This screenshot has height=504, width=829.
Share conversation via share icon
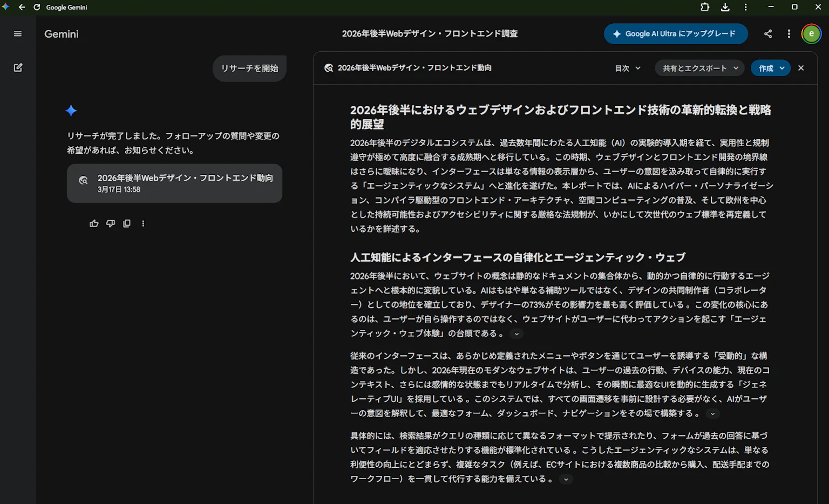point(768,33)
